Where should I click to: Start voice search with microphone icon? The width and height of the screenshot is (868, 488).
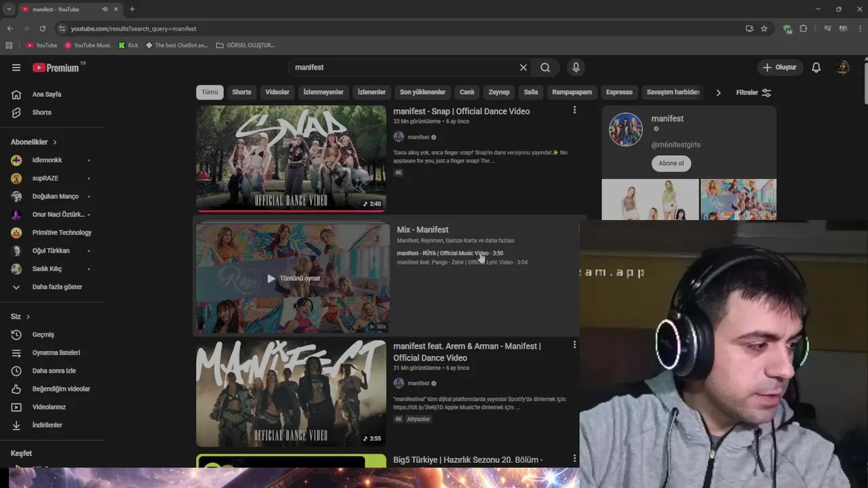pyautogui.click(x=576, y=67)
